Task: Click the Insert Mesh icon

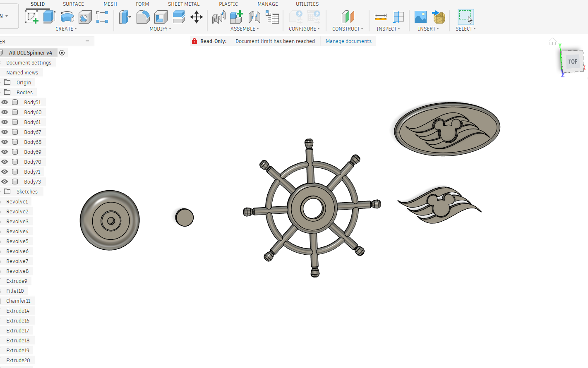Action: (x=439, y=17)
